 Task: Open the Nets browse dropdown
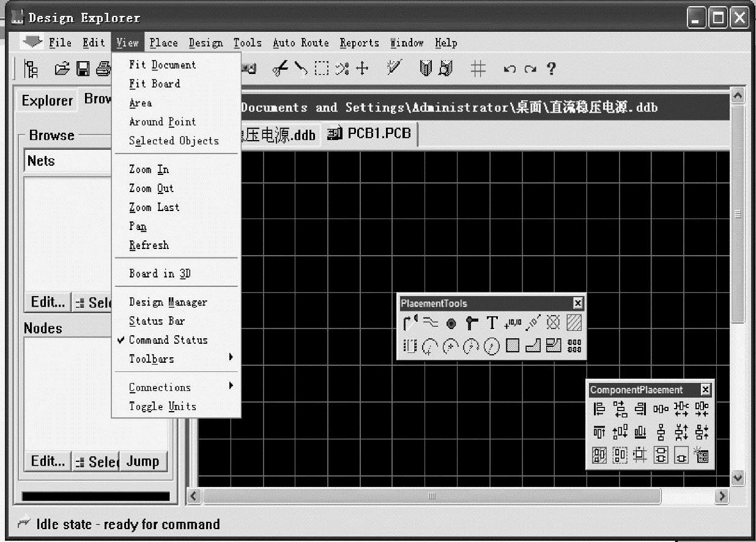coord(69,161)
